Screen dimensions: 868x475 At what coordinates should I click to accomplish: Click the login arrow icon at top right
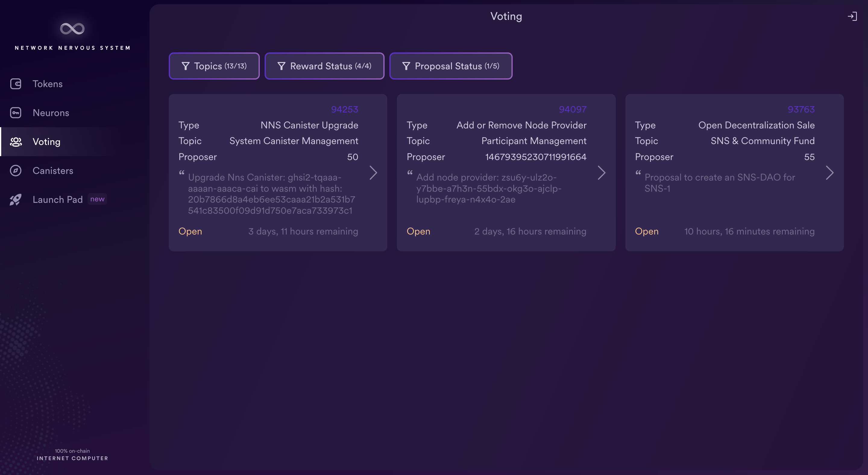tap(852, 16)
